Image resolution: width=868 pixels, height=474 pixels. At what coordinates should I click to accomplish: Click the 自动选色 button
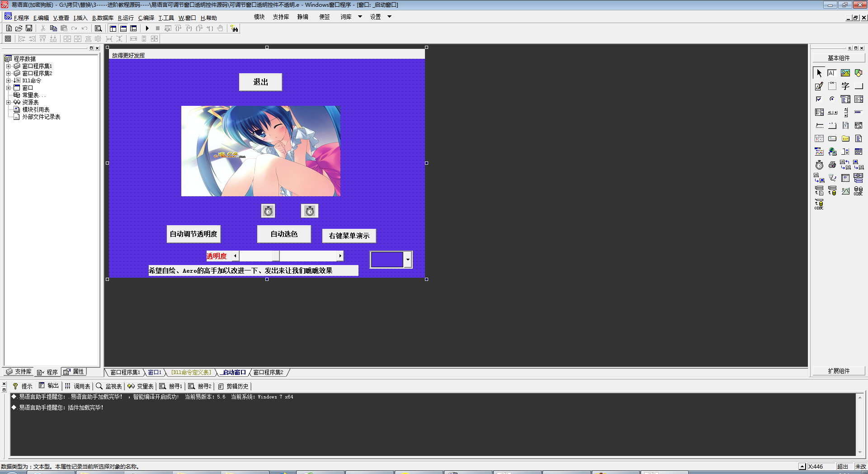pos(284,234)
